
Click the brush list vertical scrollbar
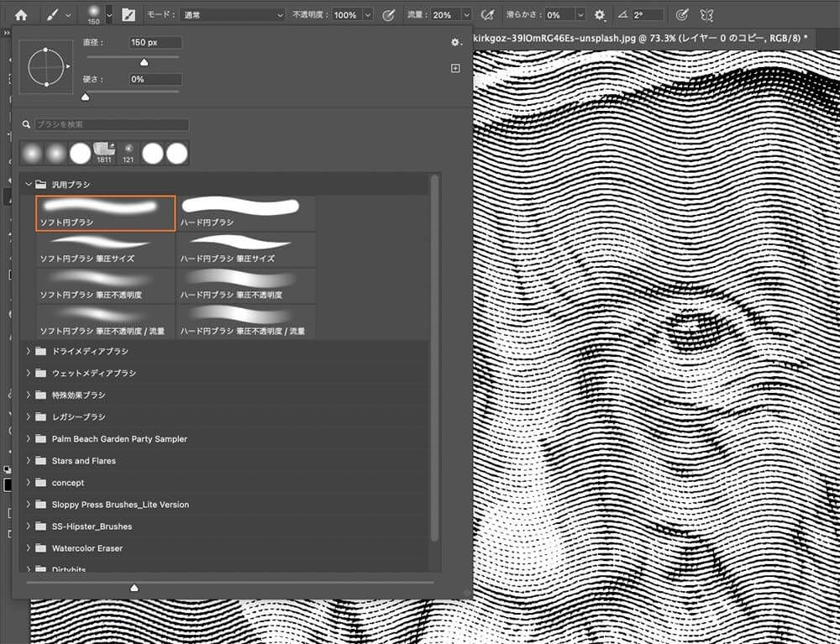pyautogui.click(x=434, y=358)
